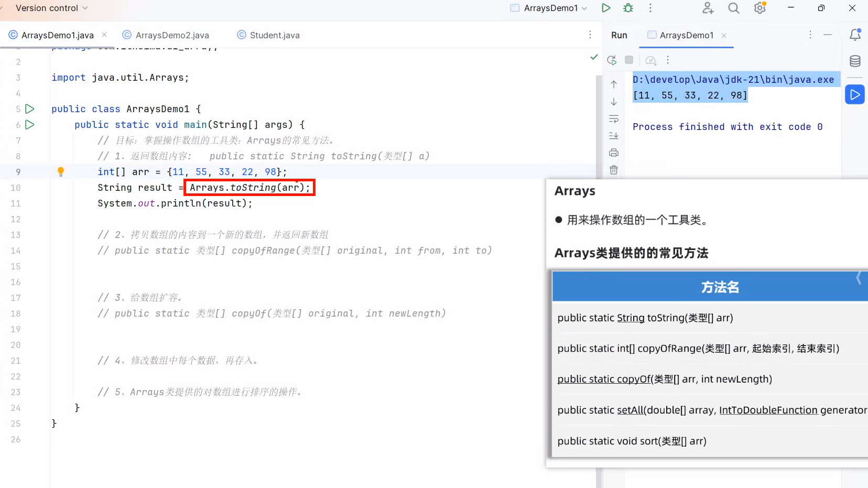Screen dimensions: 868x488
Task: Click System.out.println(result) statement
Action: click(175, 203)
